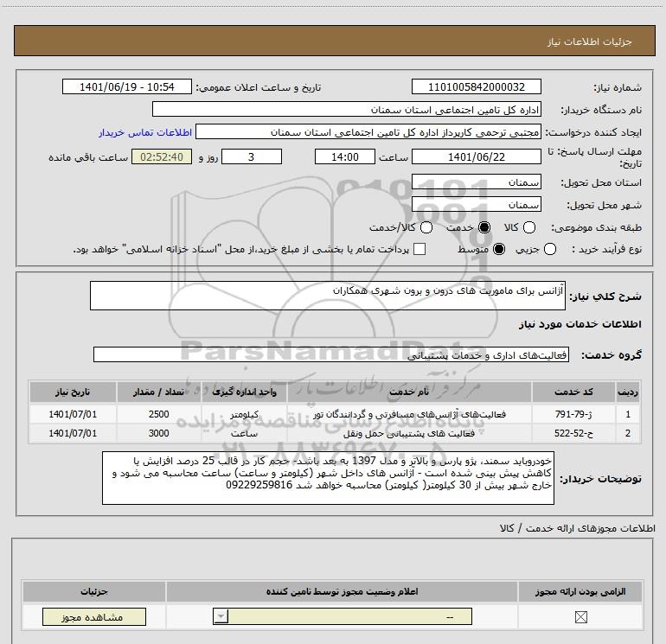Image resolution: width=666 pixels, height=644 pixels.
Task: Select the کالا/خدمت radio button
Action: (x=426, y=227)
